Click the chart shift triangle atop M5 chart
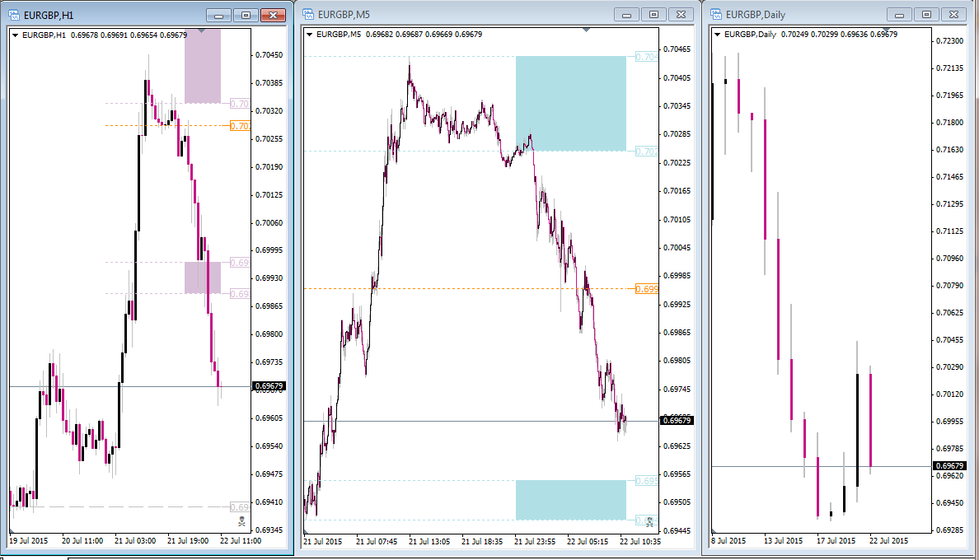The width and height of the screenshot is (979, 560). [586, 30]
